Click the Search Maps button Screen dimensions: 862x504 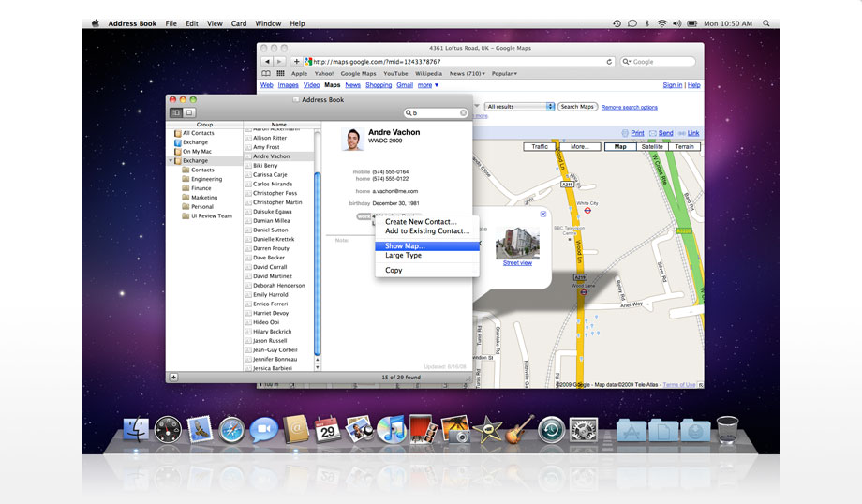[x=577, y=107]
